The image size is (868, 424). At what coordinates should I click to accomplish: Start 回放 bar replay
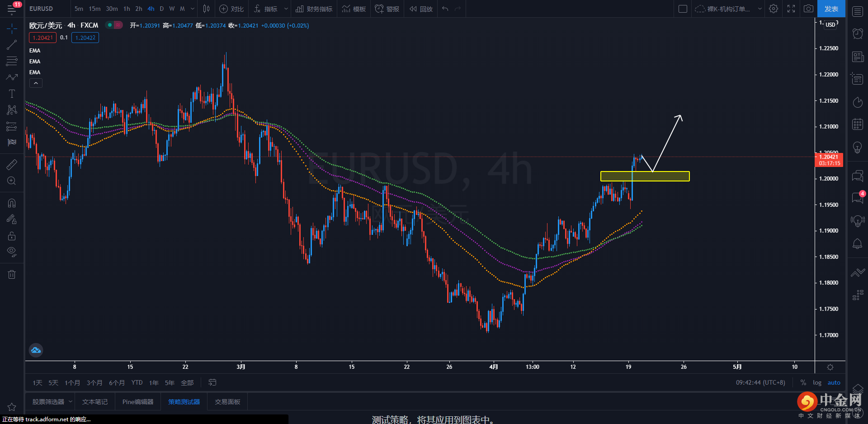coord(421,9)
